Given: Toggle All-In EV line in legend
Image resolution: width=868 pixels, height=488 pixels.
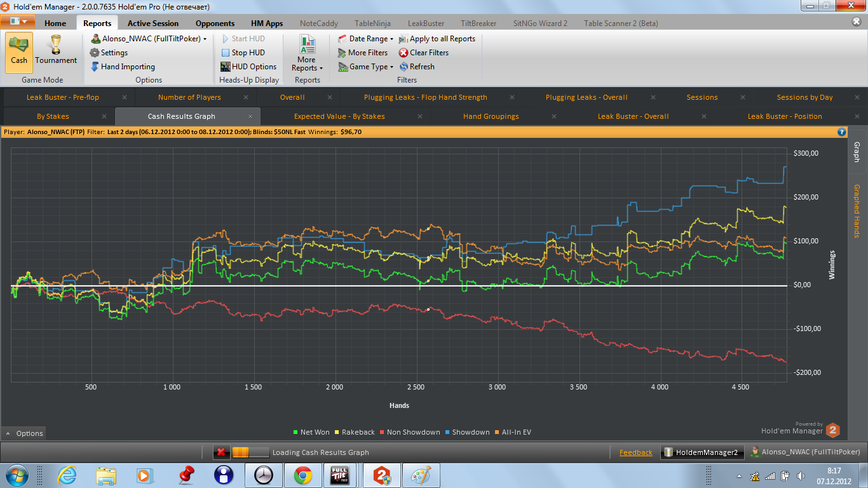Looking at the screenshot, I should (x=512, y=432).
